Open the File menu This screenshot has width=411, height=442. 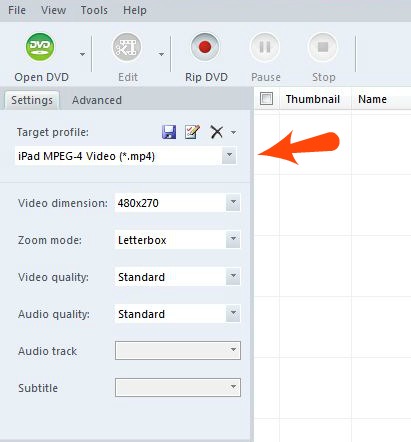(17, 10)
